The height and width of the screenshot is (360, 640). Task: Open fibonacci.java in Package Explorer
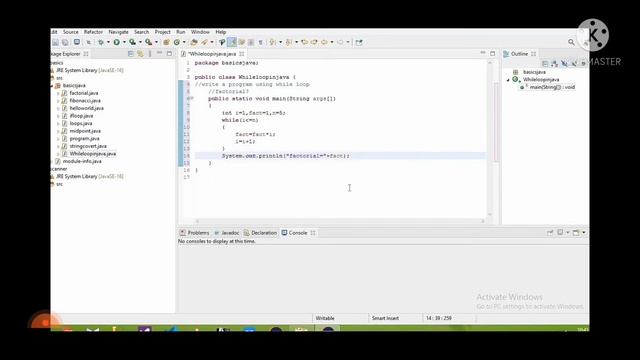(x=85, y=100)
